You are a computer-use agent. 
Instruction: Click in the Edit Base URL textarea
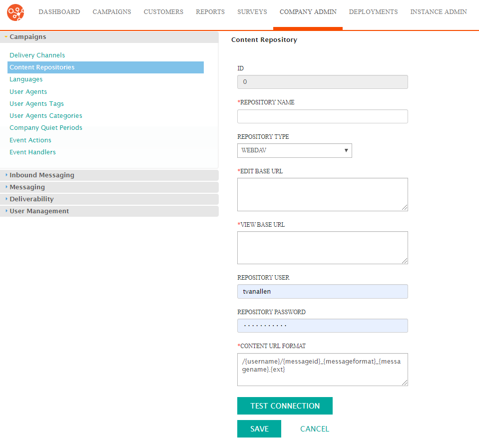[x=322, y=194]
